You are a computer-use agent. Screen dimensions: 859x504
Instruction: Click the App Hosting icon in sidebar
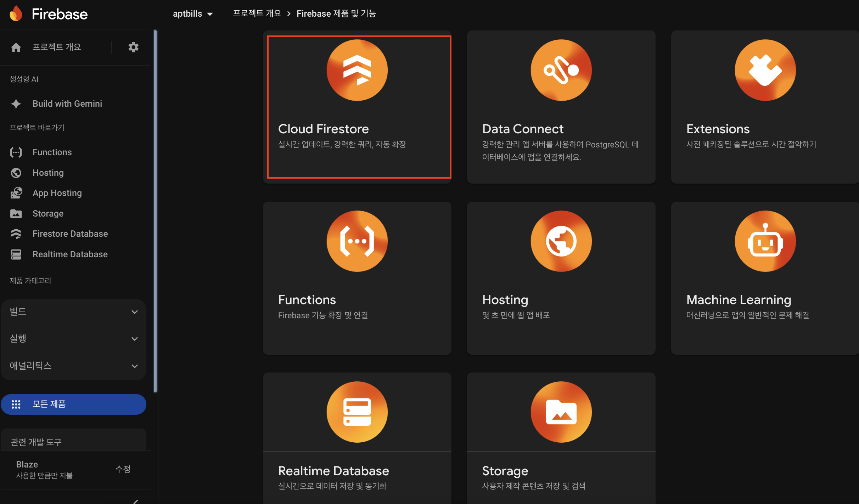click(x=16, y=193)
